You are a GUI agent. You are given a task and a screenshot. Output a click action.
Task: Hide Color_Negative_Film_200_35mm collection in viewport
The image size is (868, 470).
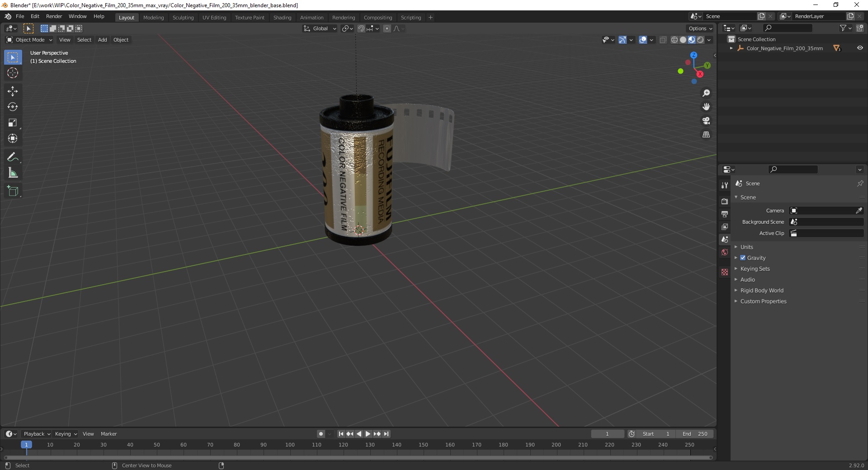(x=860, y=48)
